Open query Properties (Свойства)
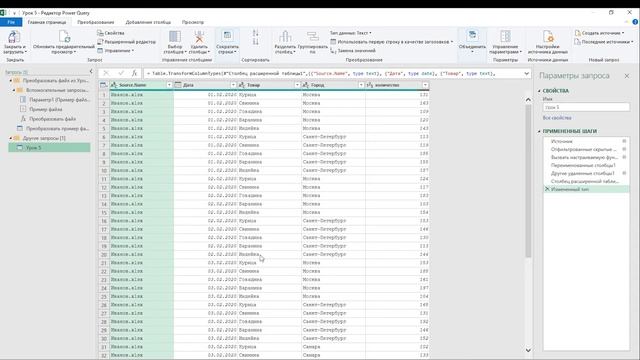640x360 pixels. click(x=111, y=33)
